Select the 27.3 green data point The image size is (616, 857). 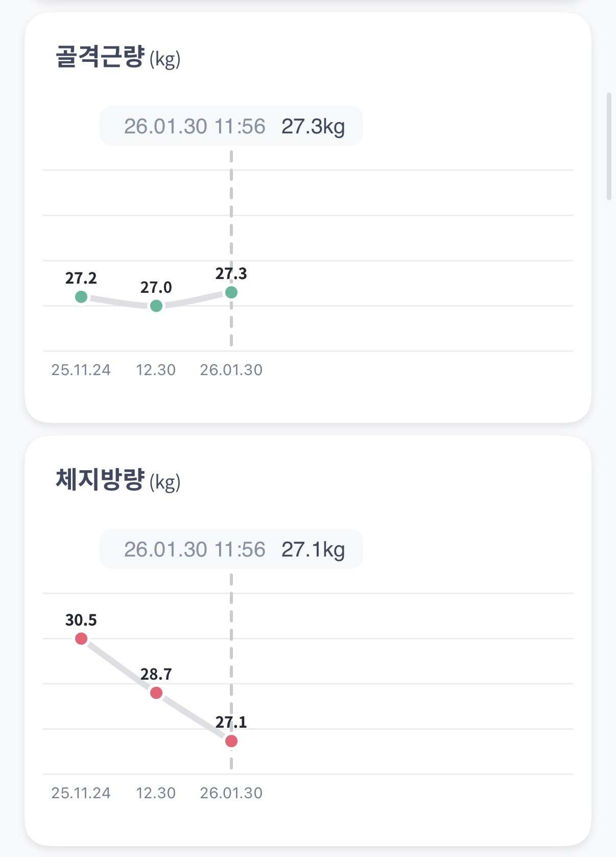point(231,292)
